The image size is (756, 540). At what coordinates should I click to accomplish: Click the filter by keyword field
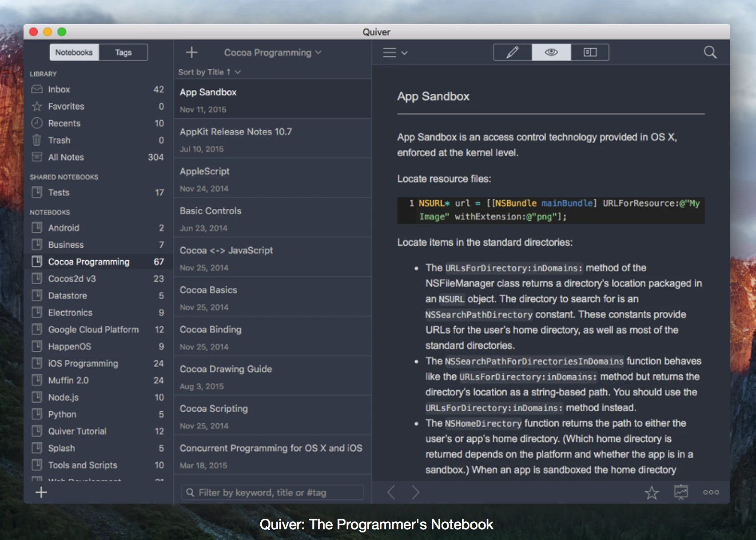coord(272,492)
